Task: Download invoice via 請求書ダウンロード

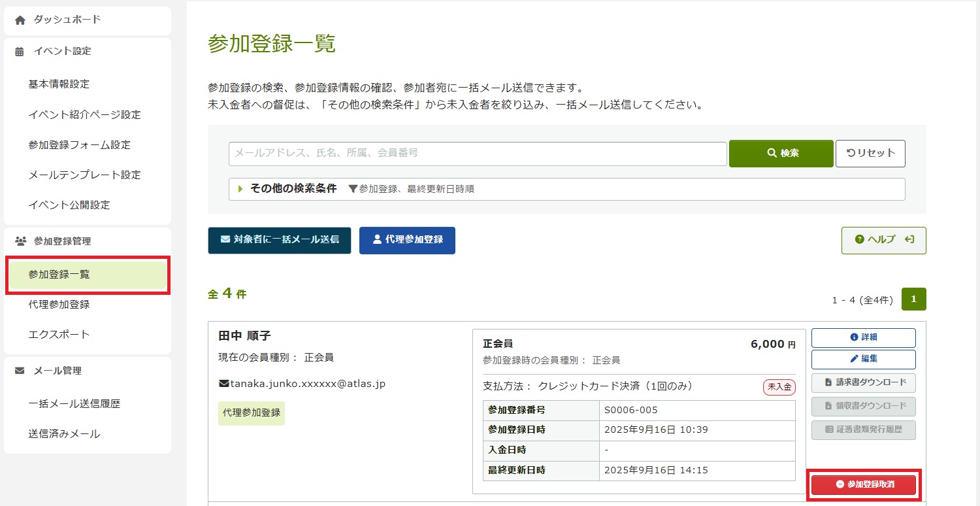Action: point(863,382)
